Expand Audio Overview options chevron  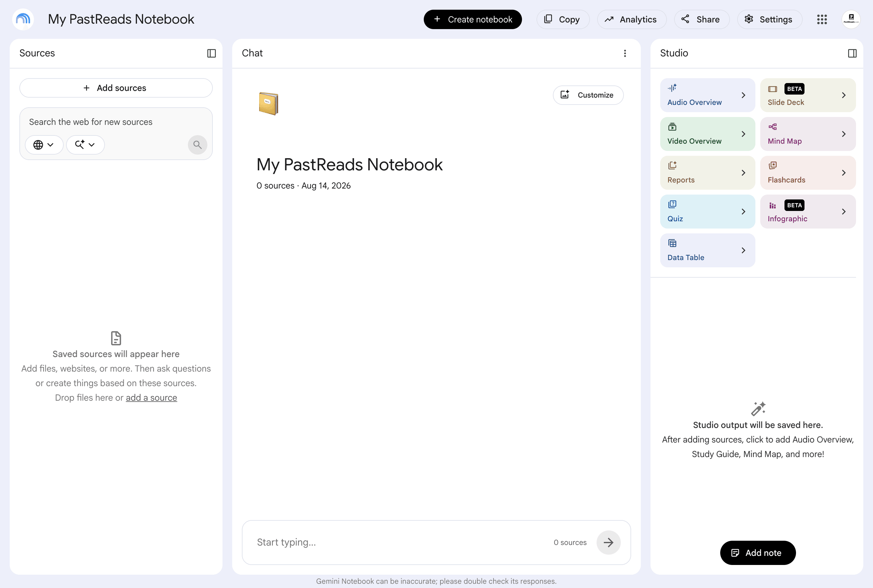[x=743, y=95]
